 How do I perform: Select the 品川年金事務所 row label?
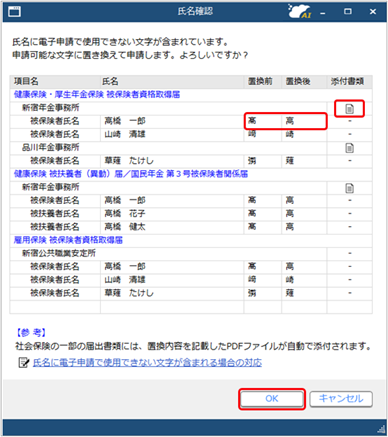(51, 147)
